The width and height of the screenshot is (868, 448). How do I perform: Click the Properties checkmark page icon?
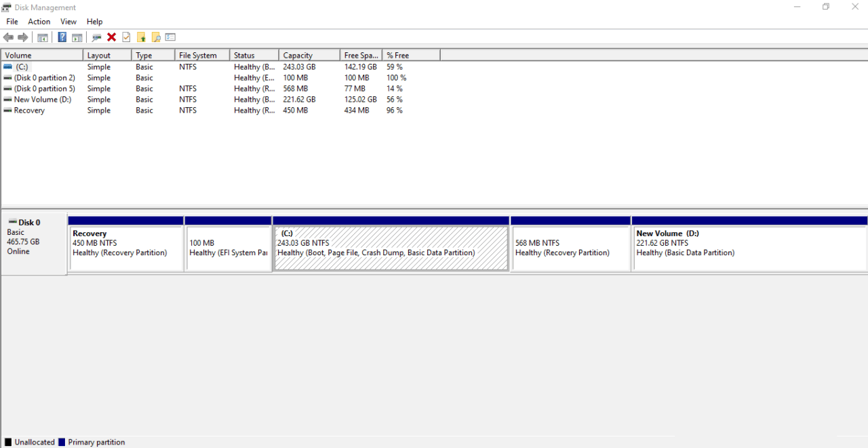pos(126,37)
